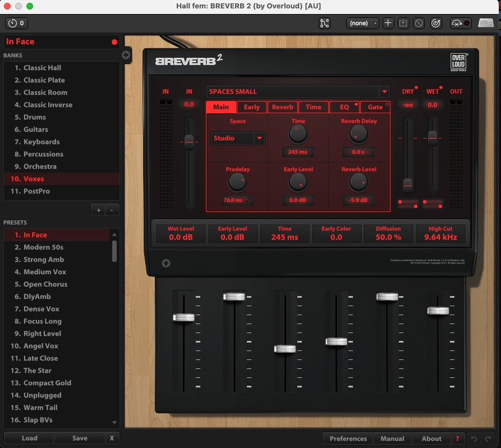Click the BREVERB 2 logo
The height and width of the screenshot is (448, 501).
coord(189,60)
